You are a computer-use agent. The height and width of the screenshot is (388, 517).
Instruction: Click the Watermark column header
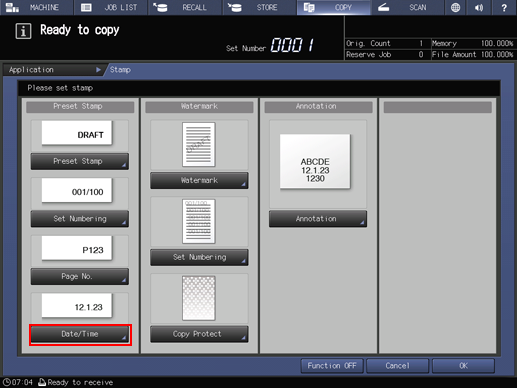[199, 106]
